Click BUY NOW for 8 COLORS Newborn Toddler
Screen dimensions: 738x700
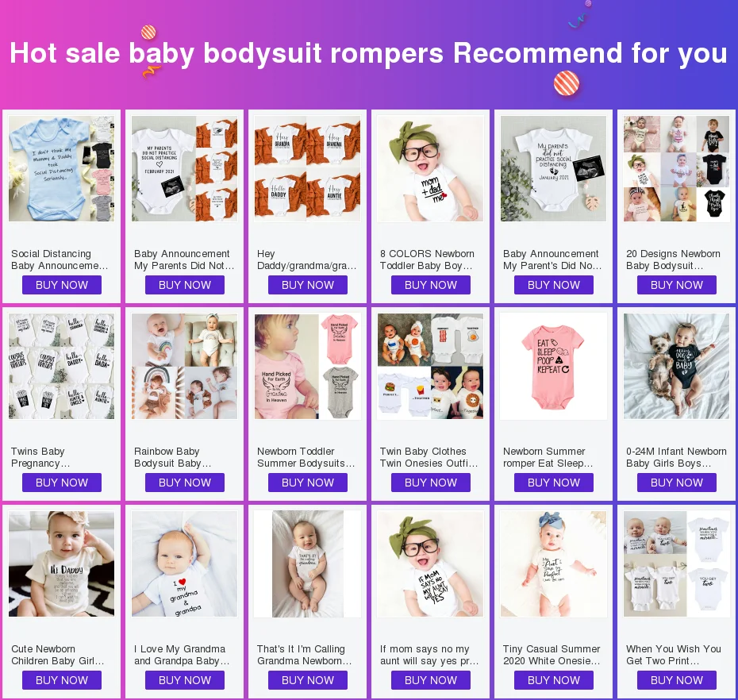coord(431,285)
